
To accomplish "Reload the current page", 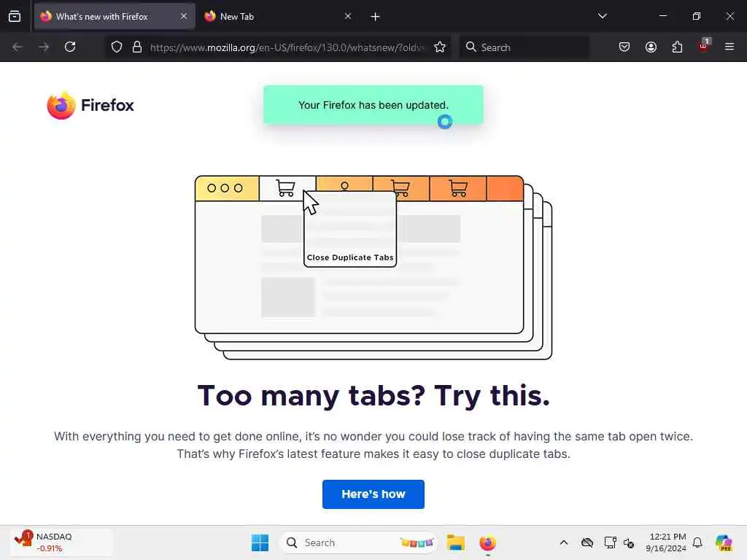I will (70, 47).
